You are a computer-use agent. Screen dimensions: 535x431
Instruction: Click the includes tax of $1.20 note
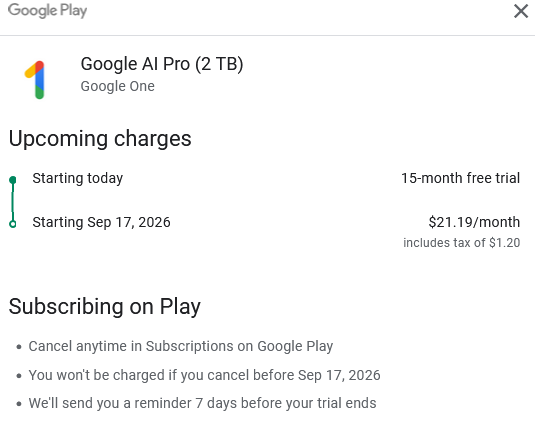point(462,243)
